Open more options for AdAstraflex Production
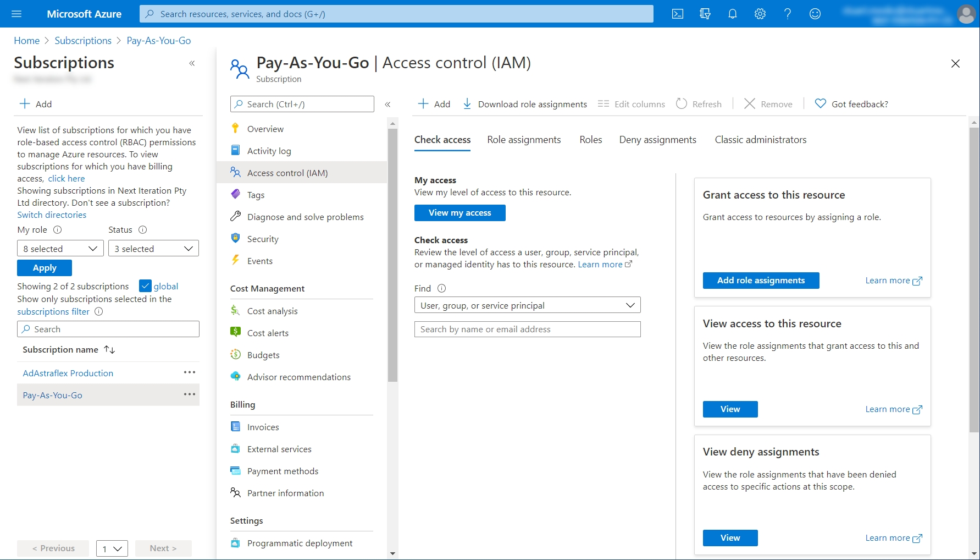The image size is (980, 560). tap(190, 372)
